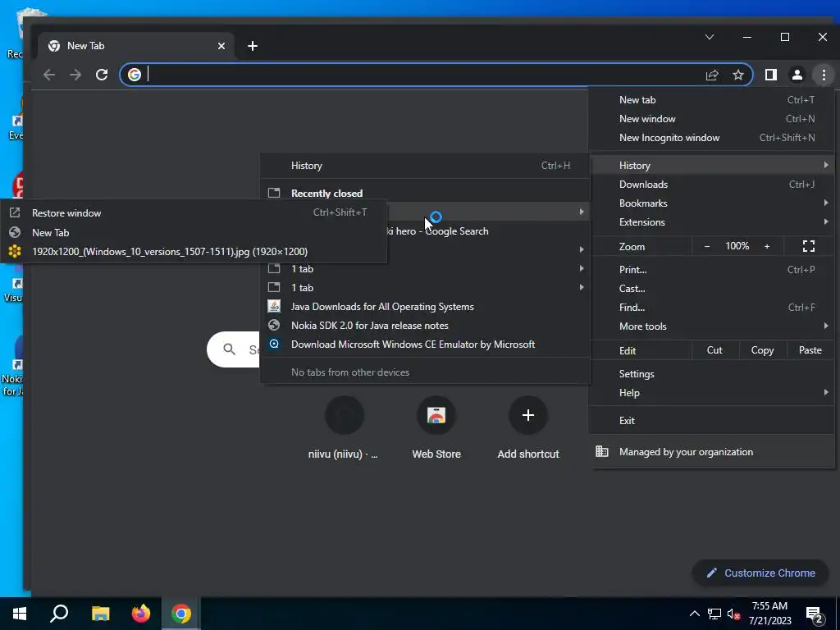Click the Copy button in Edit row
Viewport: 840px width, 630px height.
click(x=762, y=350)
